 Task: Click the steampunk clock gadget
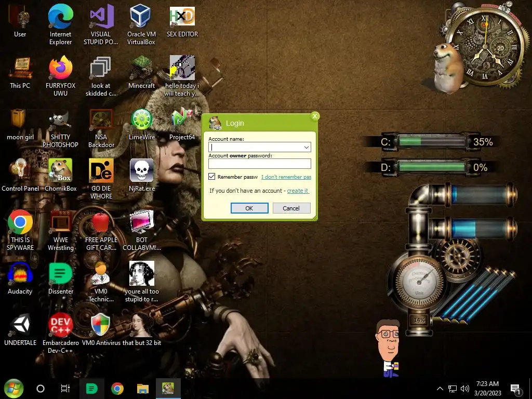[x=486, y=46]
